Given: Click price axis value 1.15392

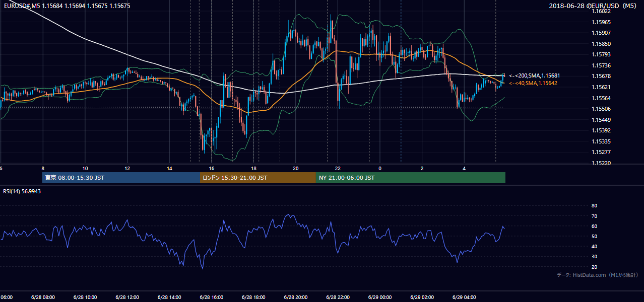Looking at the screenshot, I should (602, 130).
